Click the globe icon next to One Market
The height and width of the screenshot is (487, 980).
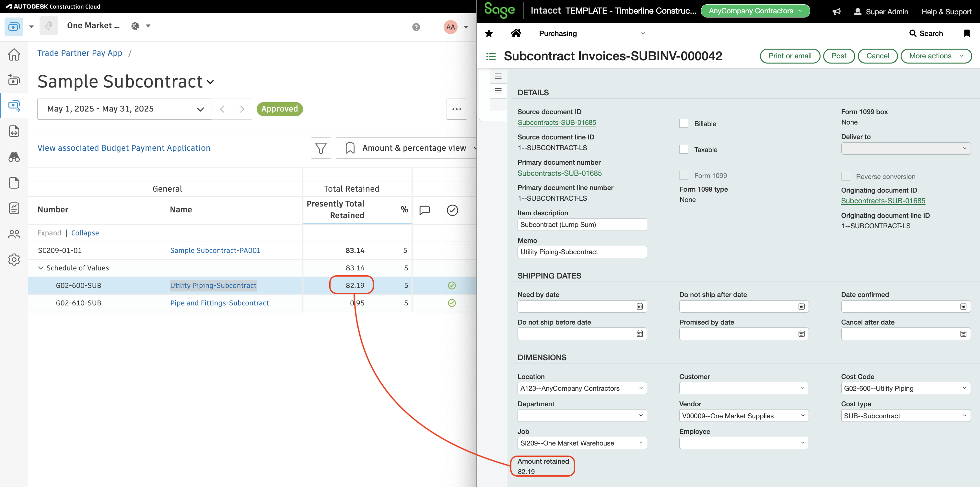[x=135, y=26]
